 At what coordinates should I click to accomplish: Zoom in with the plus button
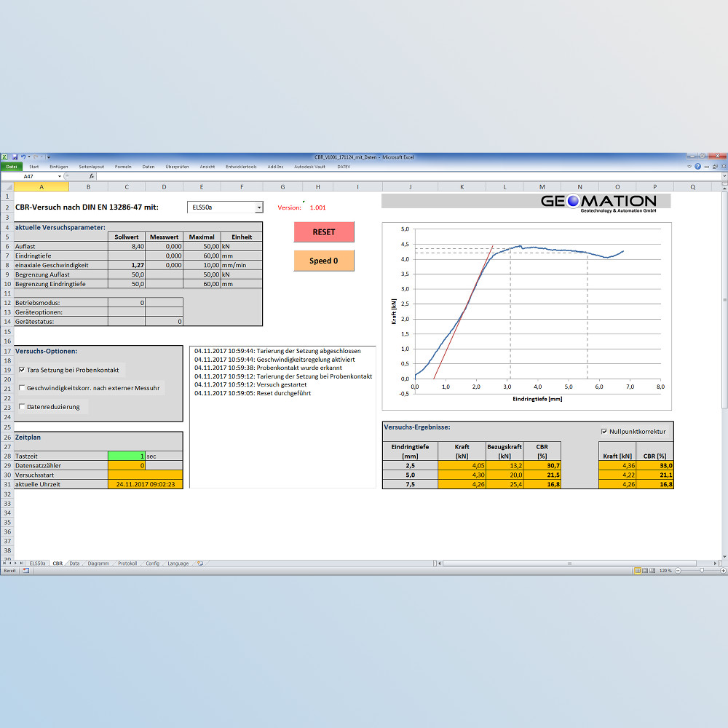tap(723, 571)
